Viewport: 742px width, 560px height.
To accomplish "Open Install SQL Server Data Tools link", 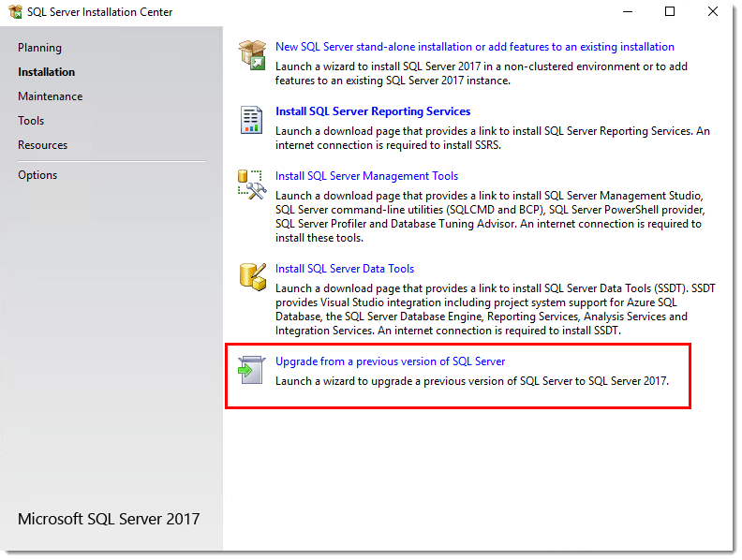I will (x=345, y=269).
